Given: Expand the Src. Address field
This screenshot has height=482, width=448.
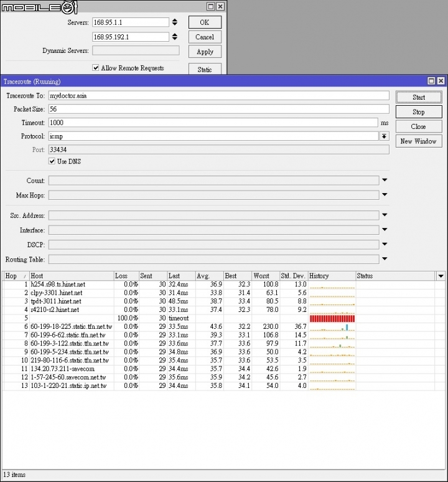Looking at the screenshot, I should coord(385,215).
